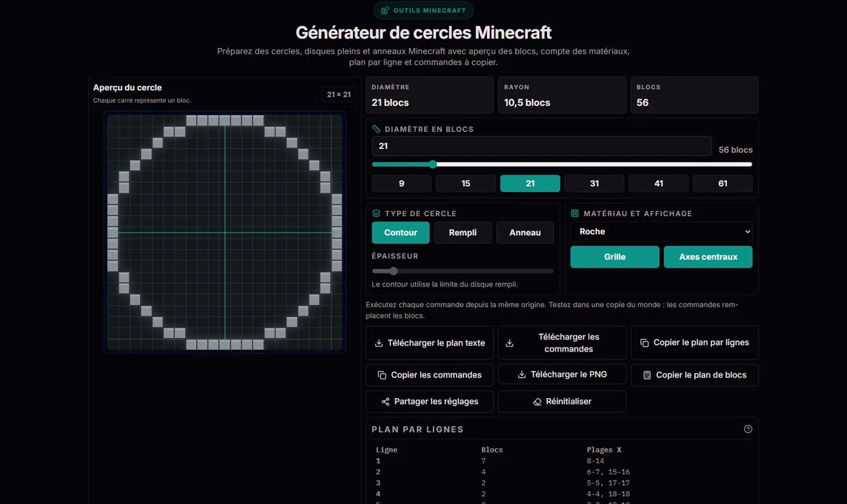The height and width of the screenshot is (504, 847).
Task: Click the Plages X value 6-7, 15-16
Action: point(608,472)
